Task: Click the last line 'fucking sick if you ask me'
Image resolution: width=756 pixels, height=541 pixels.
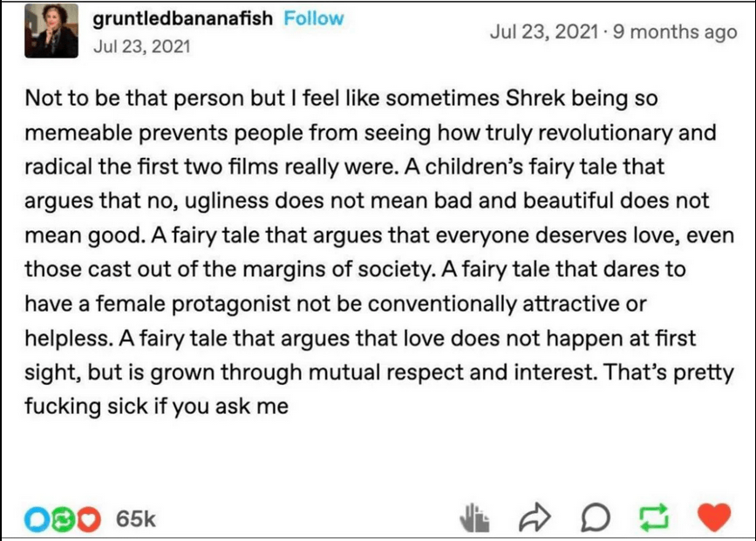Action: [x=156, y=406]
